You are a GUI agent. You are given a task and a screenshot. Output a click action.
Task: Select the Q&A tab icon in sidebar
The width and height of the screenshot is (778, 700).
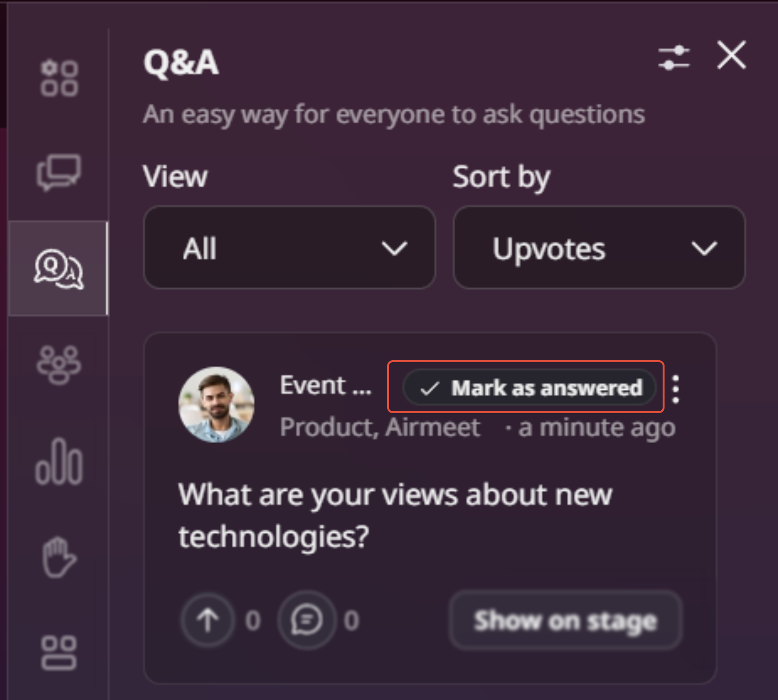59,269
